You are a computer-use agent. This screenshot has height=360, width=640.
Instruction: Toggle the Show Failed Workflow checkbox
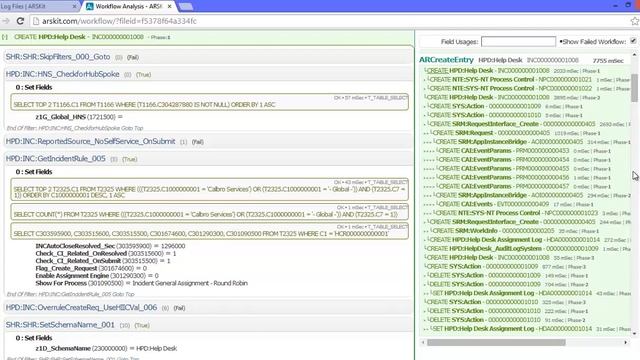pyautogui.click(x=633, y=41)
